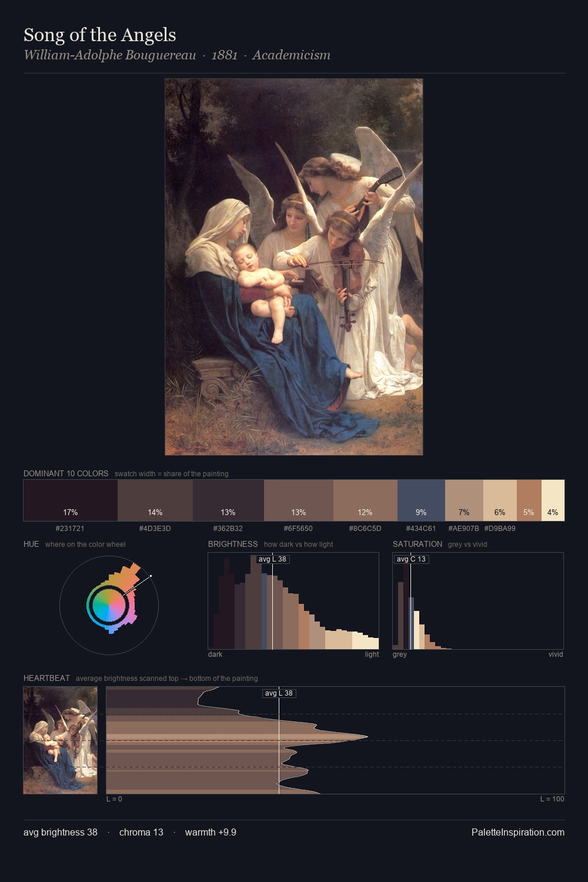
Task: Click the 'avg L 38' label in brightness chart
Action: tap(273, 559)
